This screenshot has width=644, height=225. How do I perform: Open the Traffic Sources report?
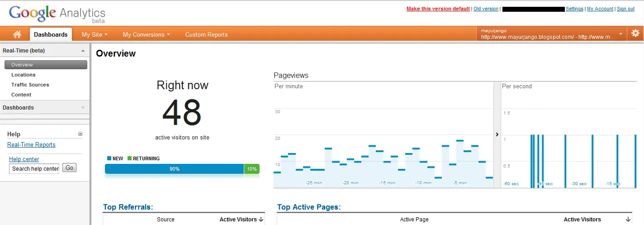tap(30, 85)
